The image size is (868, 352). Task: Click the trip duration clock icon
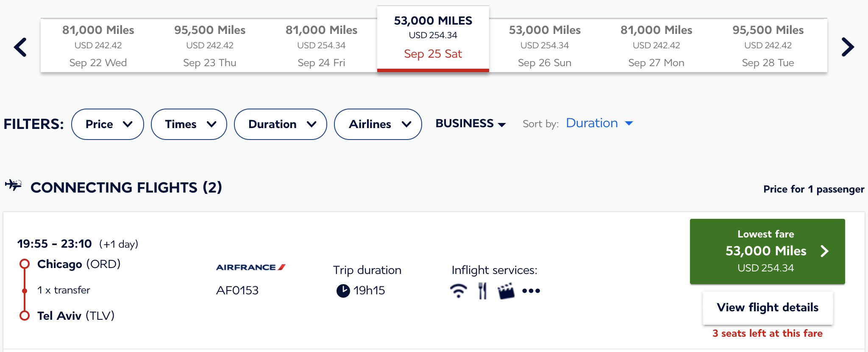pyautogui.click(x=342, y=291)
